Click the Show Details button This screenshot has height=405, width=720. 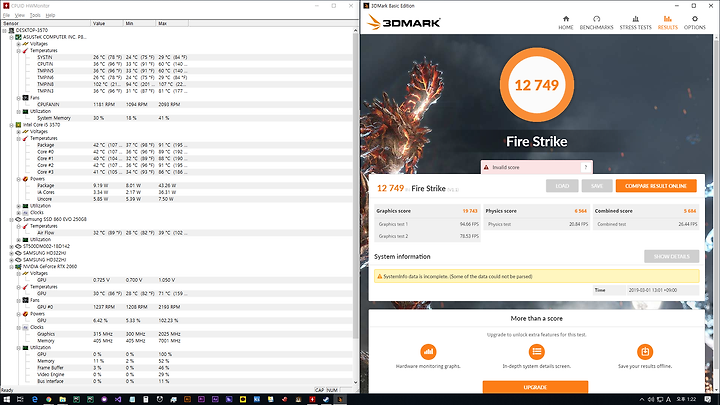(x=671, y=256)
